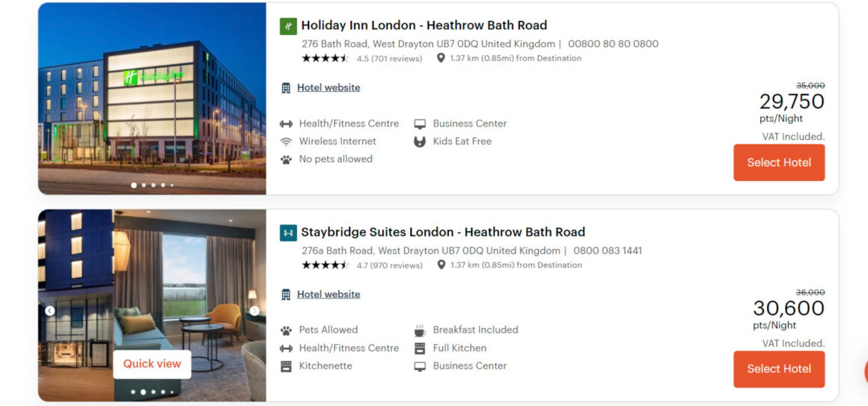Open Holiday Inn London - Heathrow Bath Road title
This screenshot has height=406, width=868.
pos(424,25)
